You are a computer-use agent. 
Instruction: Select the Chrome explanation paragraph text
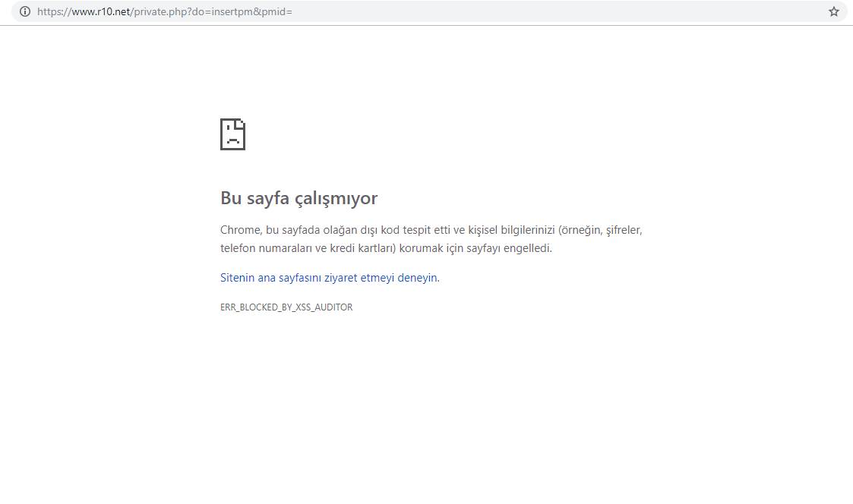point(431,239)
